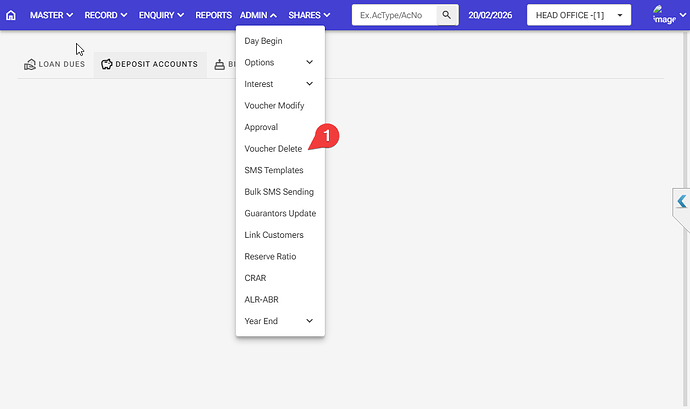Click the piggy bank Deposit Accounts icon
690x409 pixels.
pyautogui.click(x=107, y=65)
